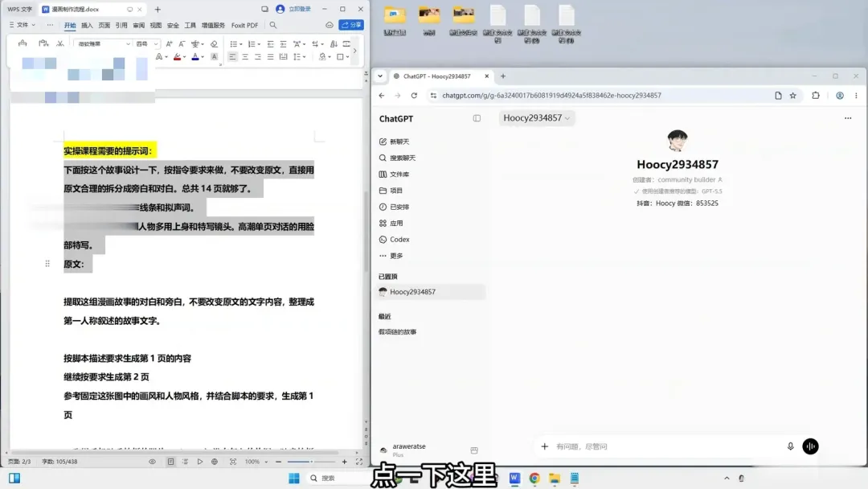Screen dimensions: 868x489
Task: Click the WPS zoom slider handle
Action: [x=311, y=462]
